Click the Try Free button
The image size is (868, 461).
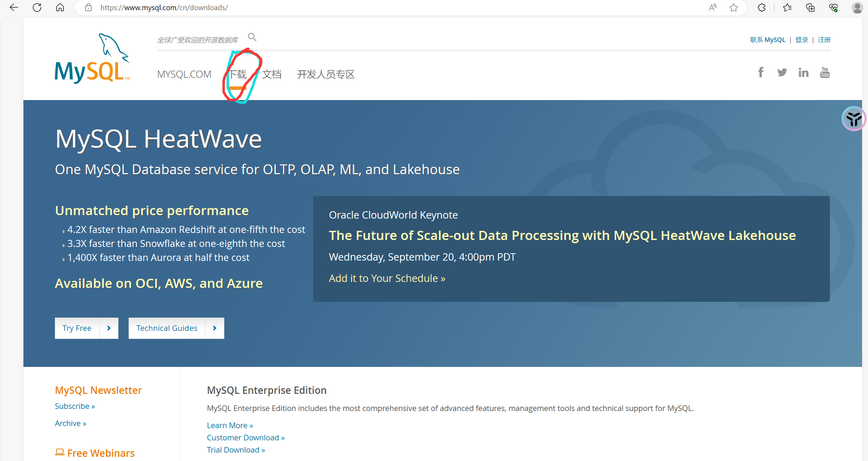(77, 328)
